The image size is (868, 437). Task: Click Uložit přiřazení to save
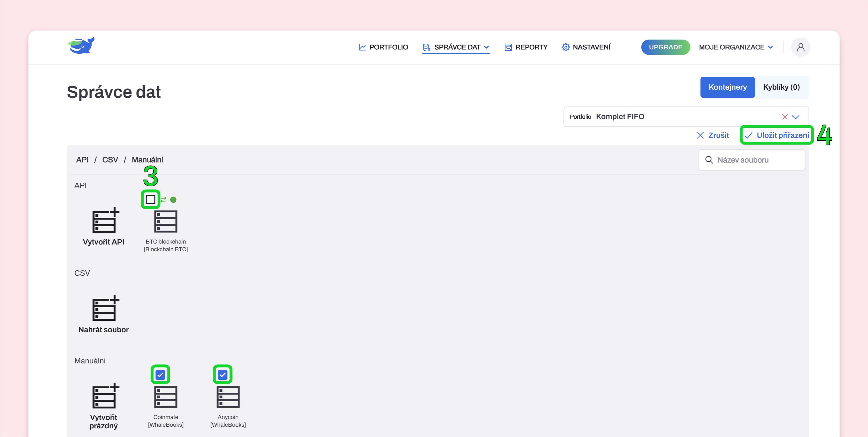(x=777, y=135)
